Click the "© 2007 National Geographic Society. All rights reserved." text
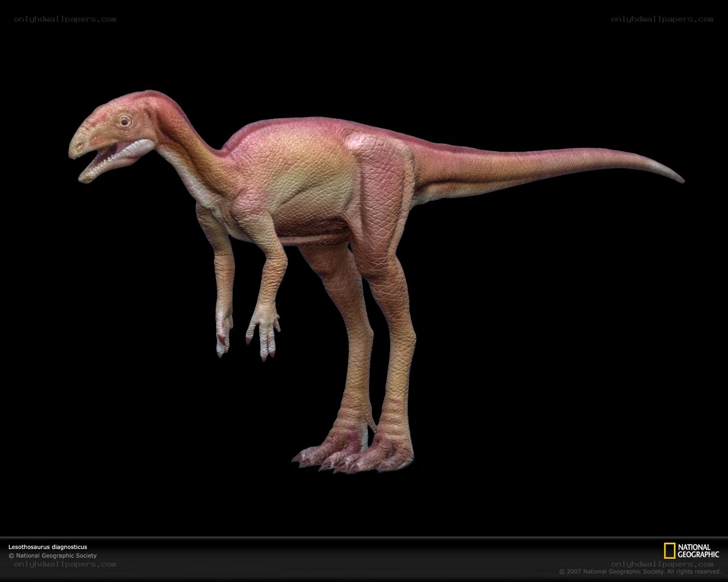728x582 pixels. coord(640,572)
